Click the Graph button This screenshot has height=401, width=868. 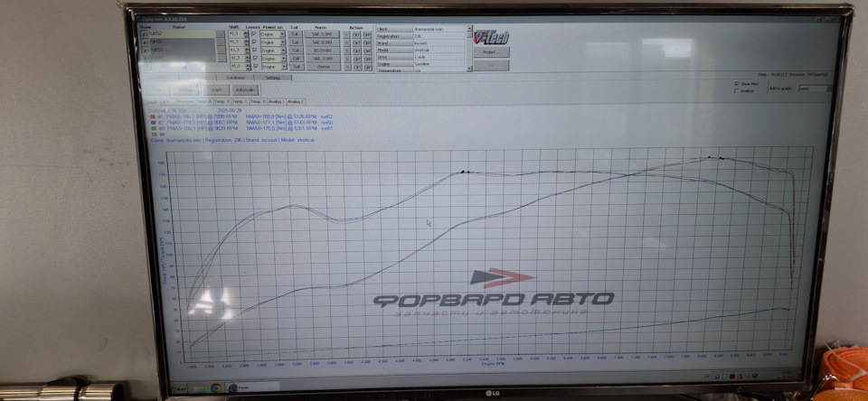click(x=216, y=89)
